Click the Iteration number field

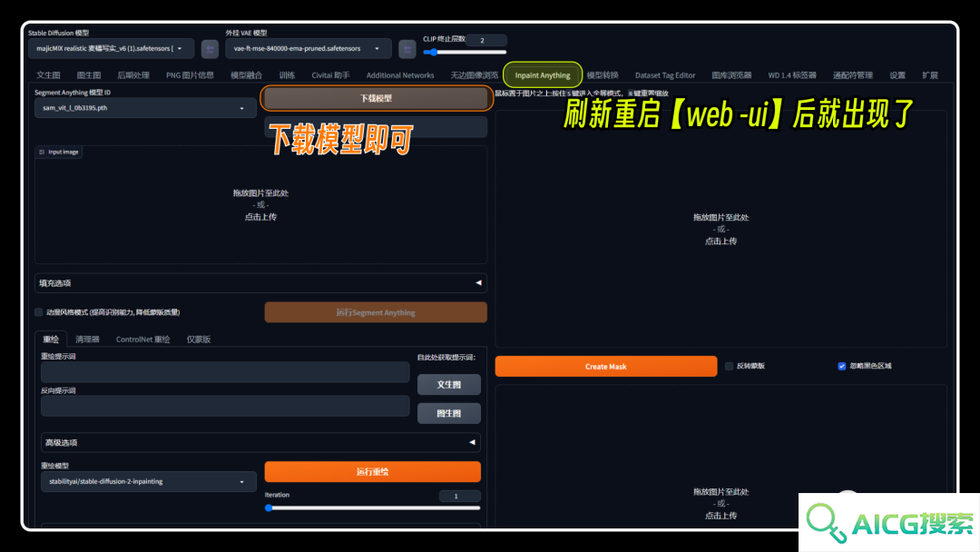pyautogui.click(x=459, y=497)
